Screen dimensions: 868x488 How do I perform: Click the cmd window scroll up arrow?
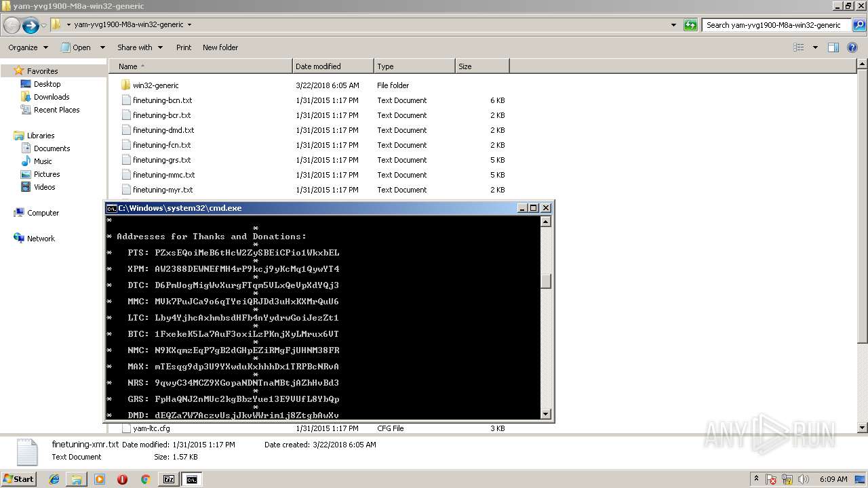[546, 222]
